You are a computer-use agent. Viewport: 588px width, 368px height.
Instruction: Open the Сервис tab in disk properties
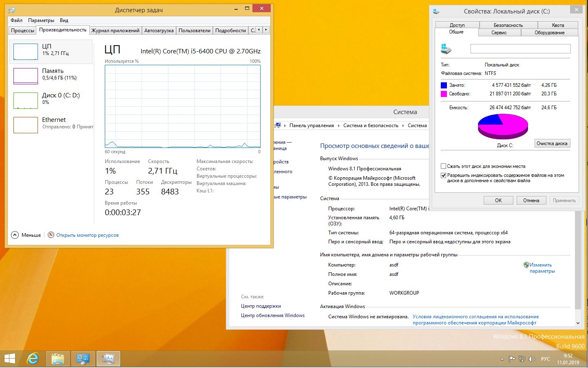[x=499, y=33]
